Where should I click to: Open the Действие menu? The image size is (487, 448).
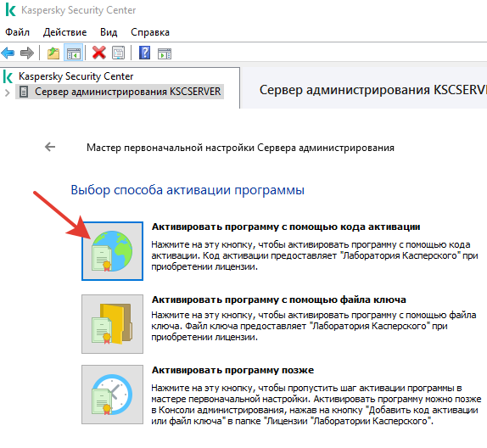[x=65, y=32]
